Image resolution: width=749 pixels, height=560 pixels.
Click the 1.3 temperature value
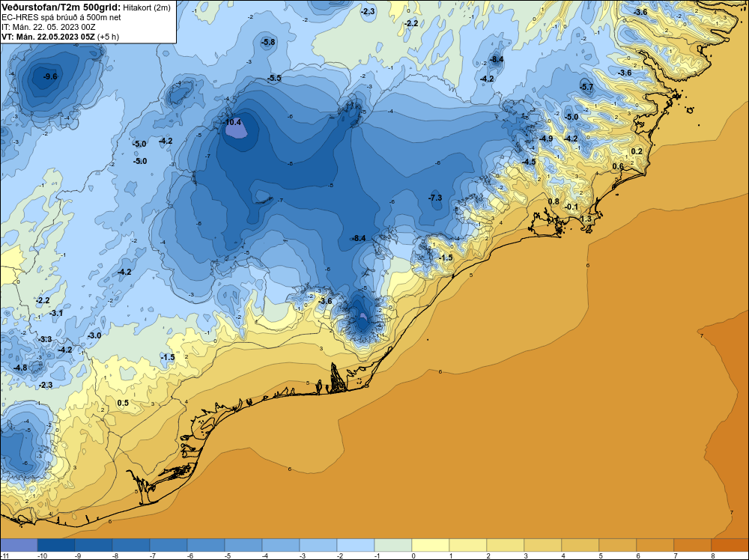[x=586, y=219]
